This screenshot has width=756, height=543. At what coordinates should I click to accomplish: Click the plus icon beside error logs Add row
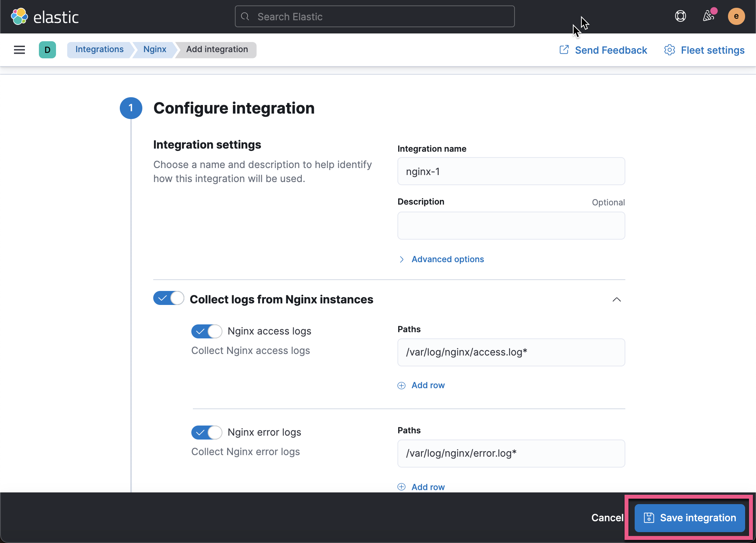point(401,487)
